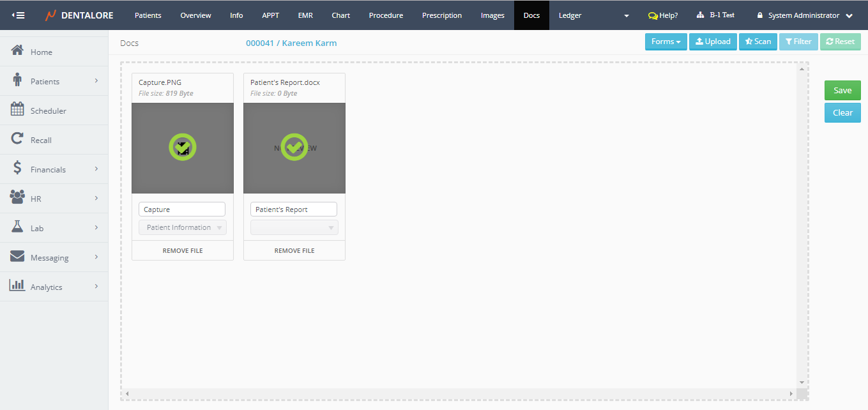
Task: Click the Analytics bar chart icon
Action: point(18,286)
